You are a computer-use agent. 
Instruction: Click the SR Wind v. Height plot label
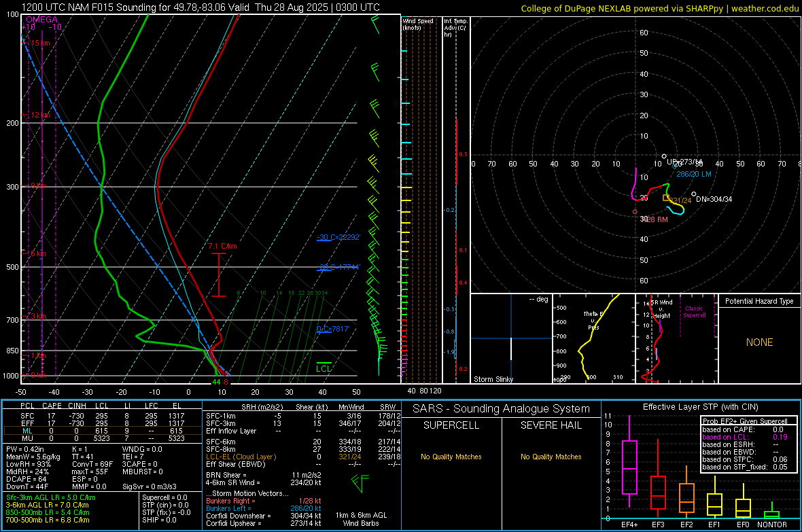click(662, 309)
